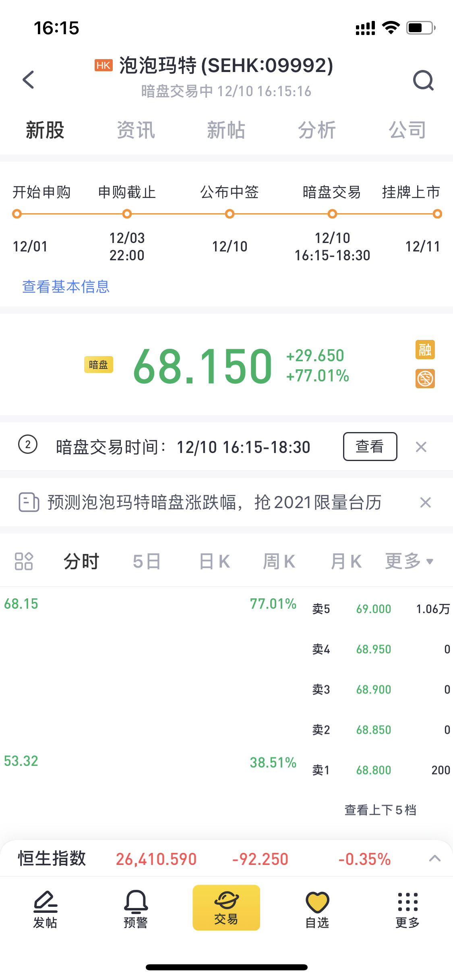Open the 更多 chart period dropdown

(409, 561)
